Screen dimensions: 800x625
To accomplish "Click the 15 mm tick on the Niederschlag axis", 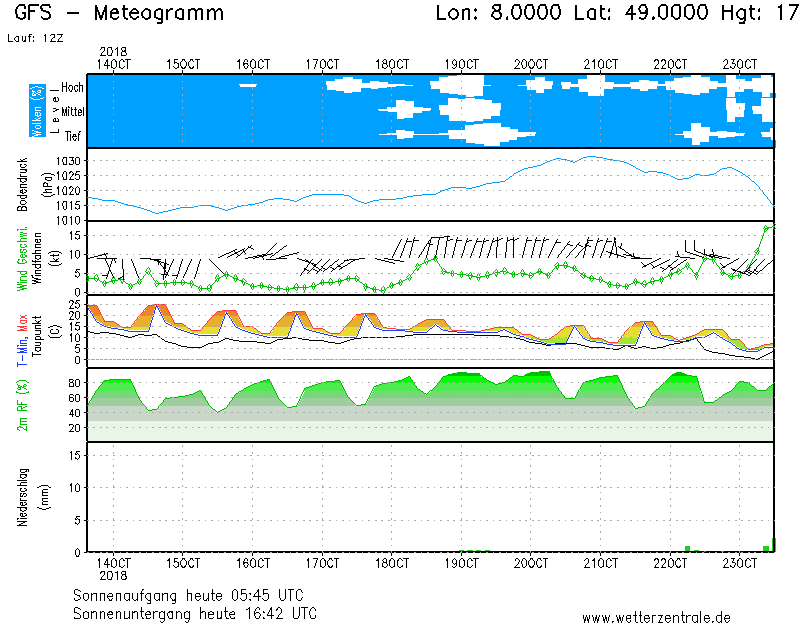I will (74, 455).
